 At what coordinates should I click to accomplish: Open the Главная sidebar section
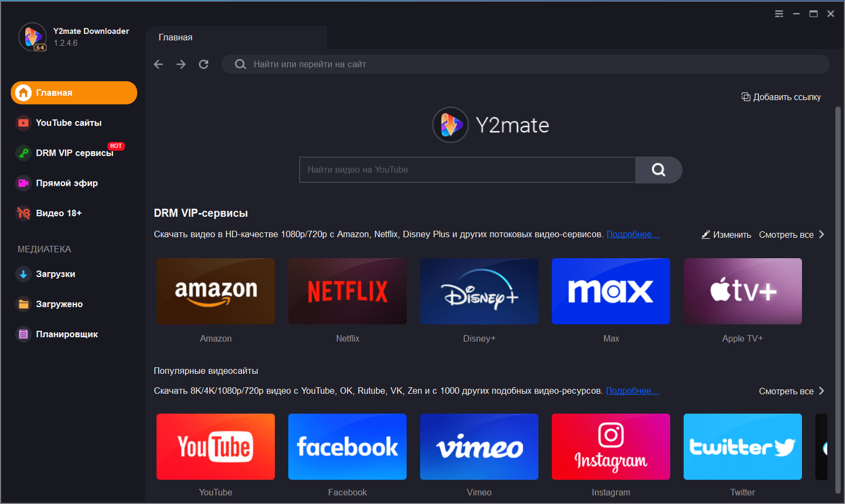point(74,93)
